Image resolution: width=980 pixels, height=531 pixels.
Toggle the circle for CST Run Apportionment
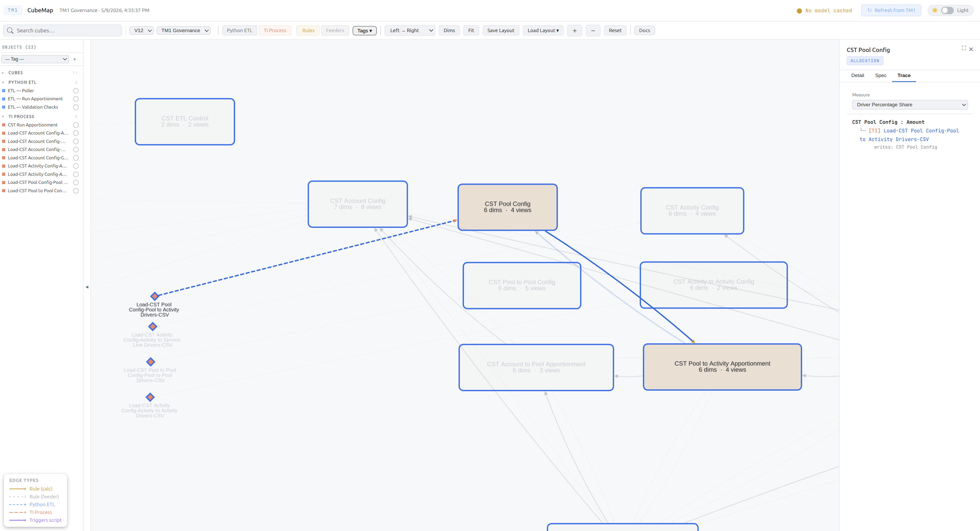pos(76,125)
